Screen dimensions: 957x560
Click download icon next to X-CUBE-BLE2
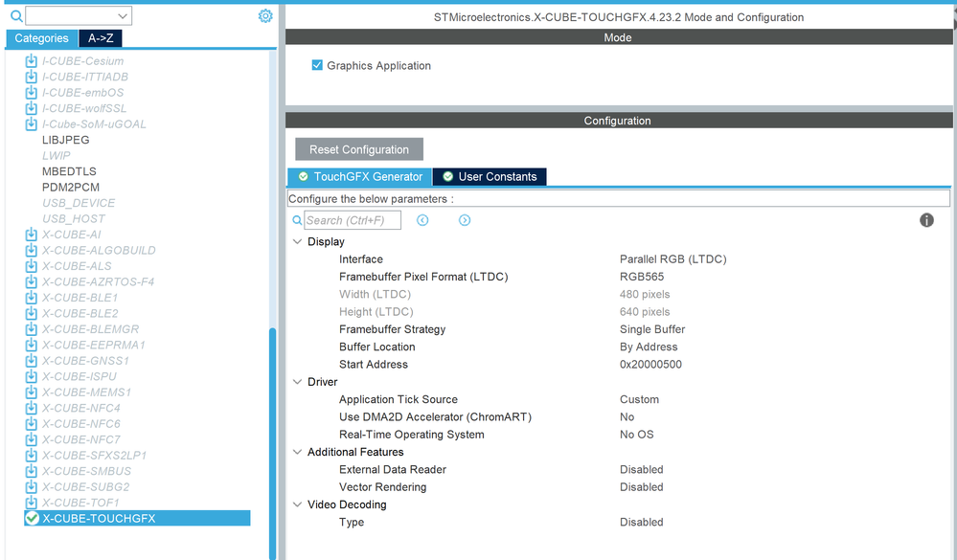31,314
